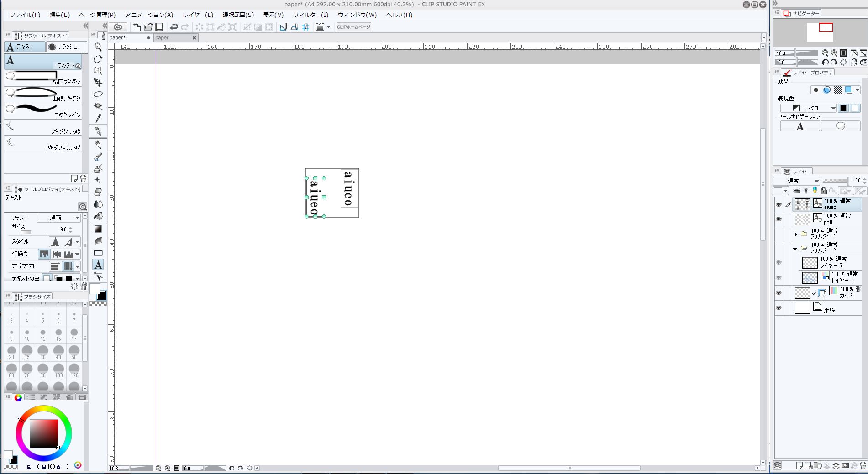Viewport: 868px width, 474px height.
Task: Toggle lock layer padlock icon
Action: [824, 191]
